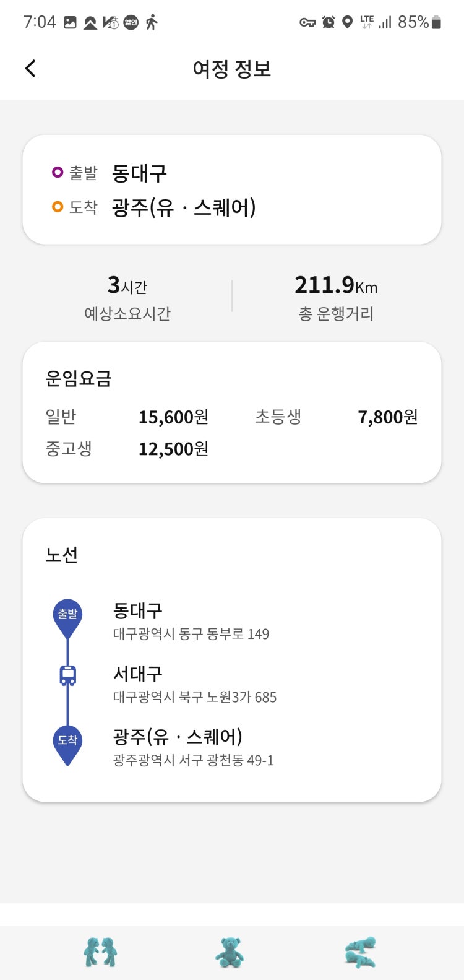Image resolution: width=464 pixels, height=980 pixels.
Task: Tap the 서대구 stop in route list
Action: point(138,674)
